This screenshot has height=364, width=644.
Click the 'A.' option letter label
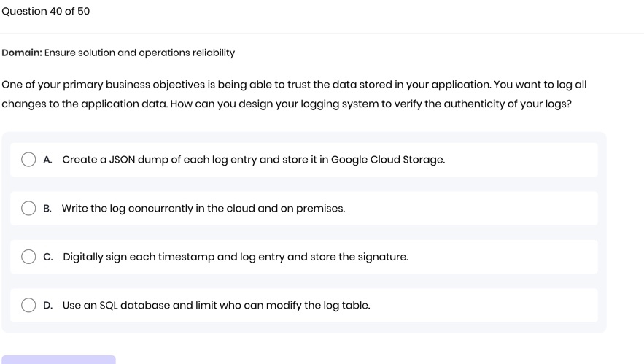(47, 160)
